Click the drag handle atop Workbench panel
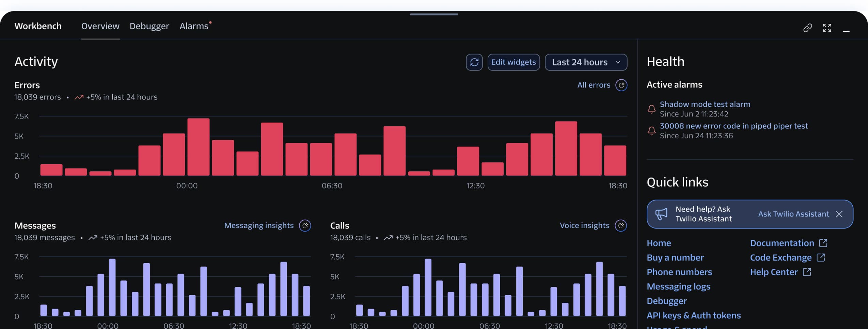The image size is (868, 329). (x=434, y=14)
